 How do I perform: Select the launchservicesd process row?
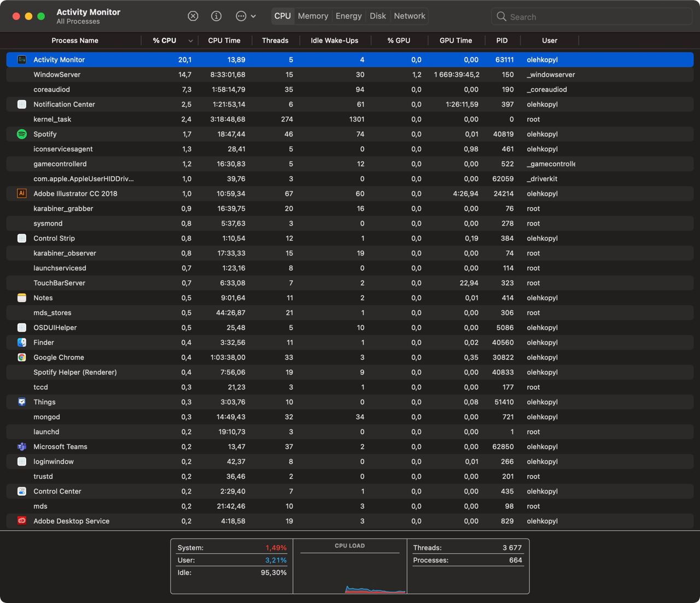coord(350,268)
